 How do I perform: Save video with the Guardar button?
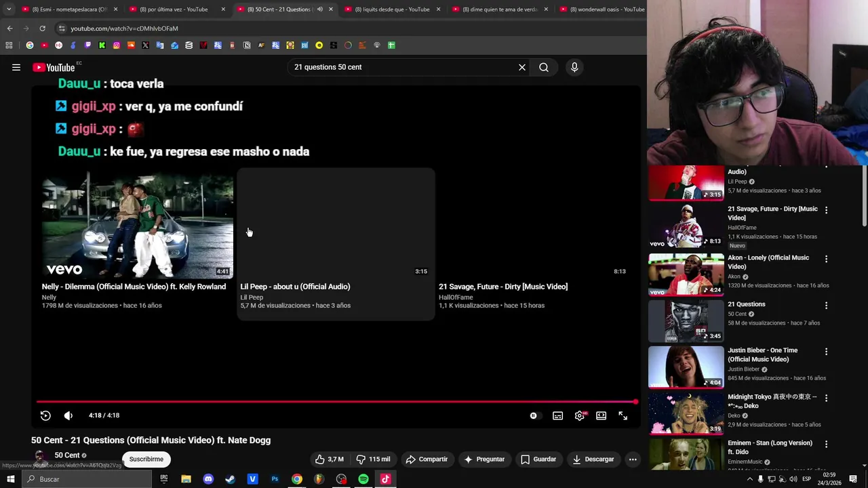tap(538, 459)
